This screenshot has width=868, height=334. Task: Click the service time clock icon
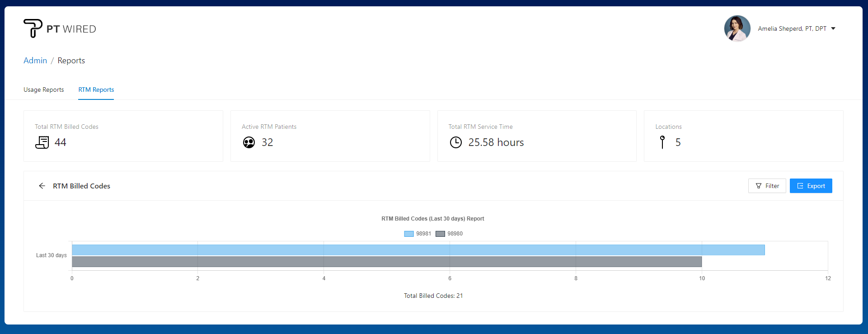pyautogui.click(x=456, y=142)
